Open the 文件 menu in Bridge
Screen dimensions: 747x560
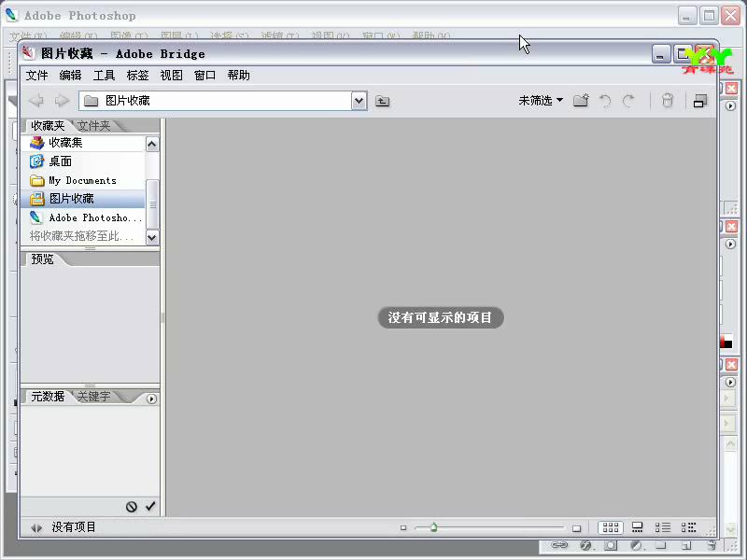click(36, 76)
